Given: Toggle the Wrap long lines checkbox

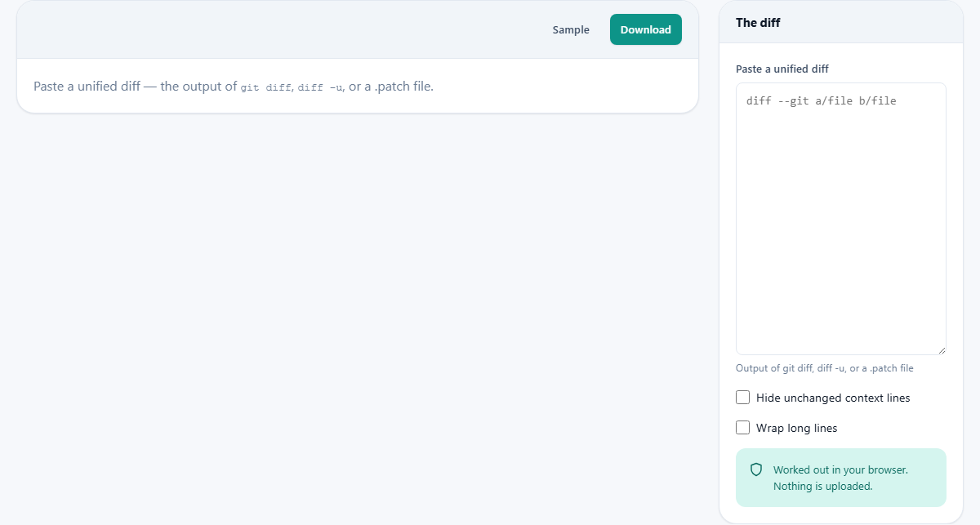Looking at the screenshot, I should click(x=742, y=428).
